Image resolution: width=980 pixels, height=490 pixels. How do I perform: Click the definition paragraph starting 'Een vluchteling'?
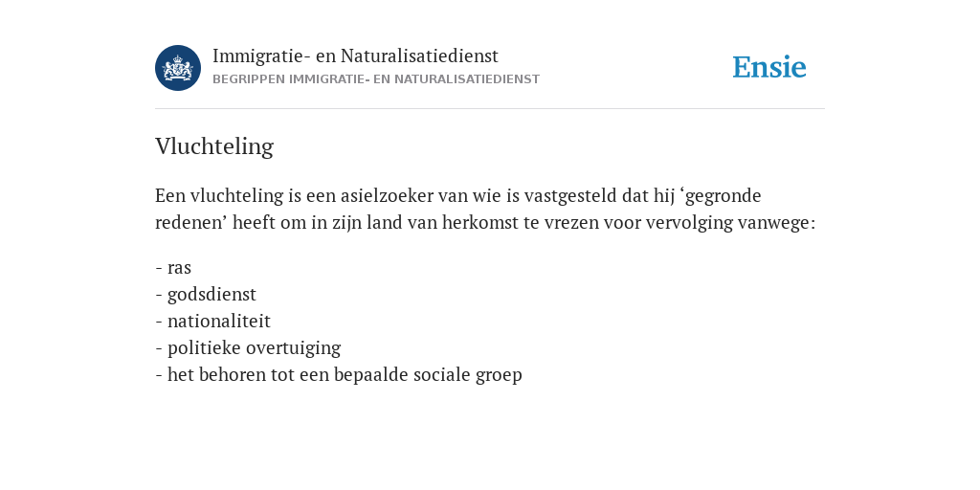point(485,209)
